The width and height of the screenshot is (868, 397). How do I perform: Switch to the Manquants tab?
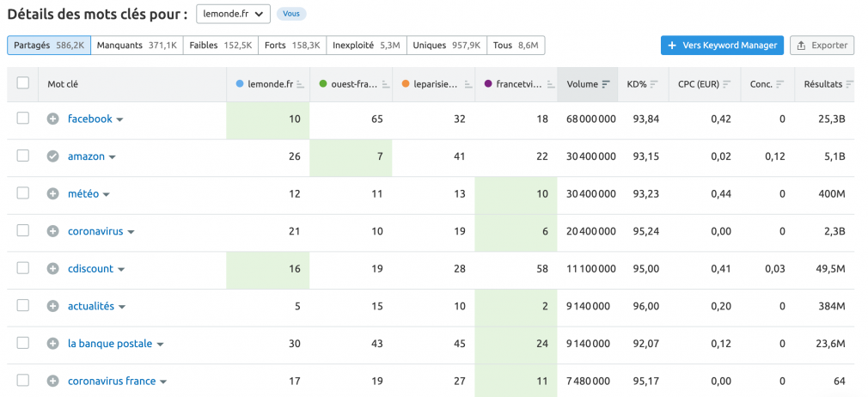coord(137,46)
